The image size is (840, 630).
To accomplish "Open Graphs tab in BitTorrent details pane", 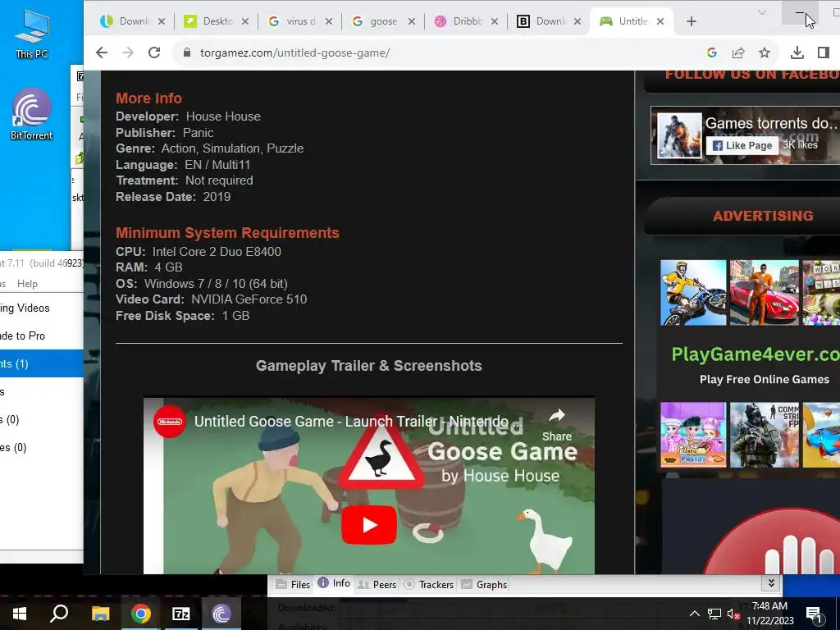I will (484, 584).
